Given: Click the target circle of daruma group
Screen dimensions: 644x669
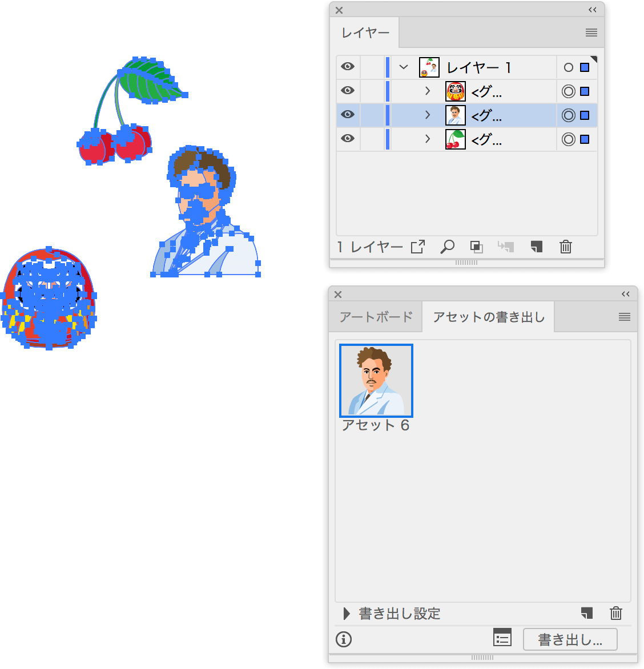Looking at the screenshot, I should 569,91.
